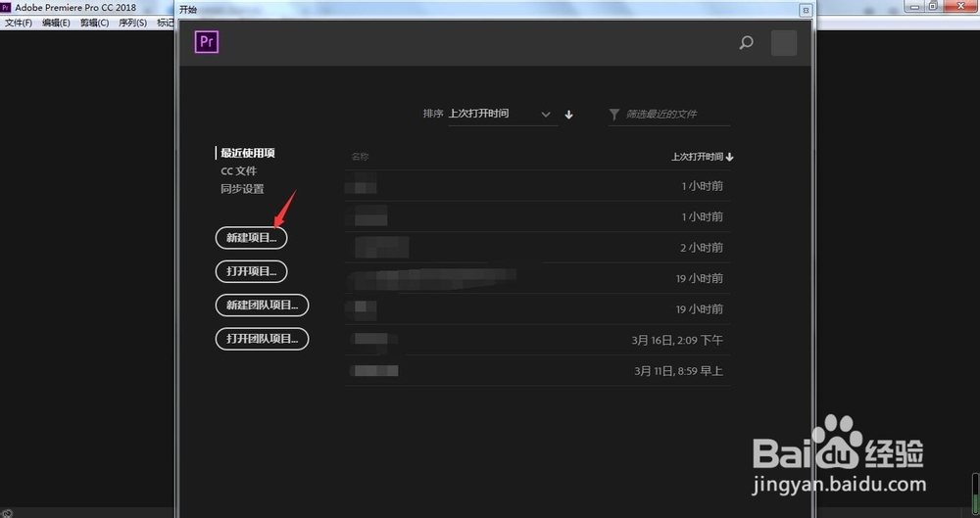The image size is (980, 518).
Task: Open the 编辑(E) menu
Action: click(56, 23)
